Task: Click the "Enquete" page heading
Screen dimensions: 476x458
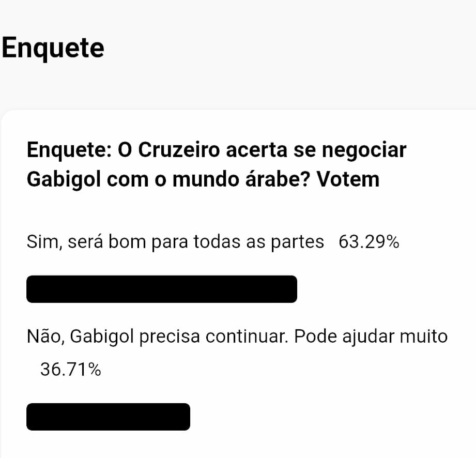Action: point(53,49)
